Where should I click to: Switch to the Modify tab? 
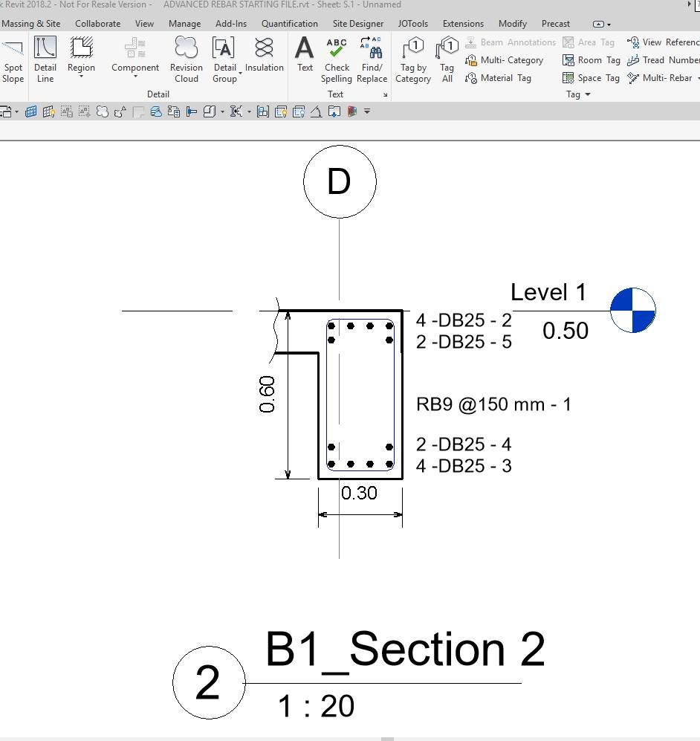coord(513,24)
